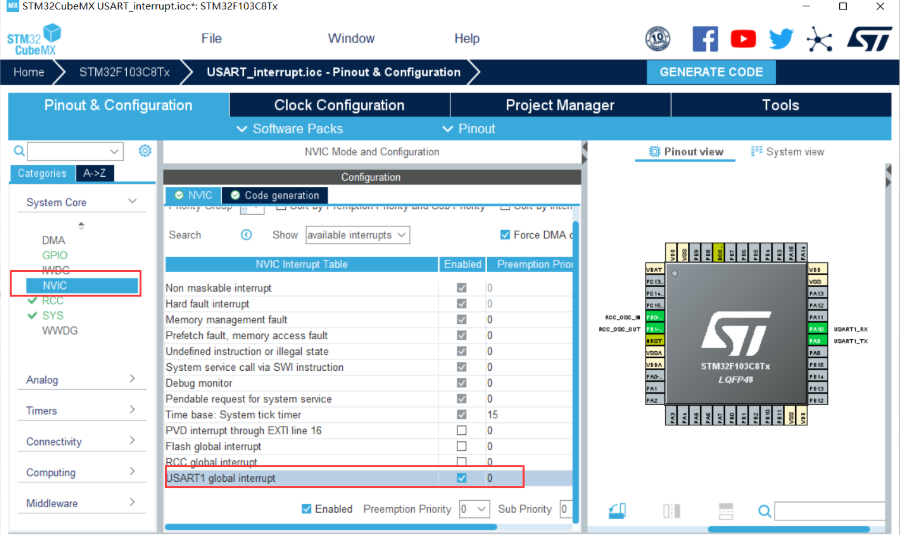This screenshot has height=535, width=904.
Task: Select the PA11 pin on the chip
Action: point(817,317)
